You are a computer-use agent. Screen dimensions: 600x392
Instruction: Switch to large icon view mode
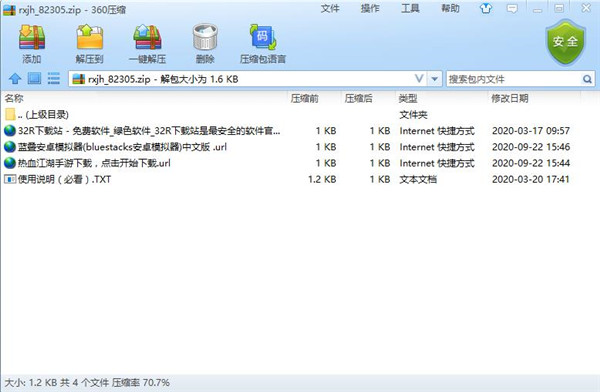tap(34, 79)
